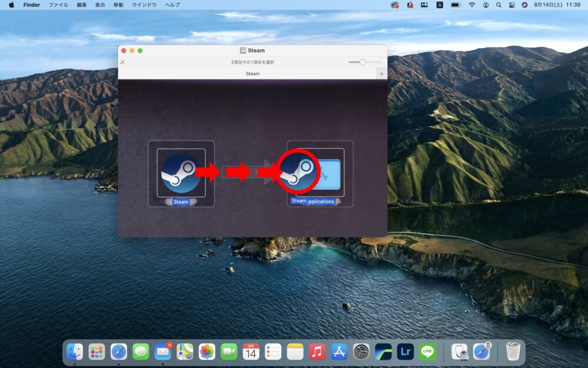Click the X in the Finder status bar

[122, 62]
